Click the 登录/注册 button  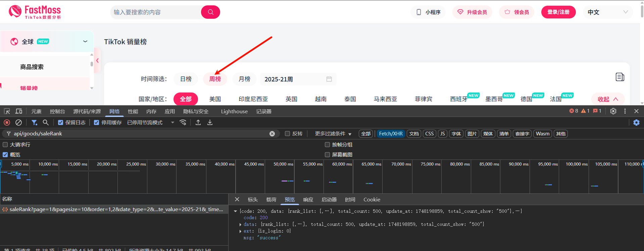(x=558, y=12)
